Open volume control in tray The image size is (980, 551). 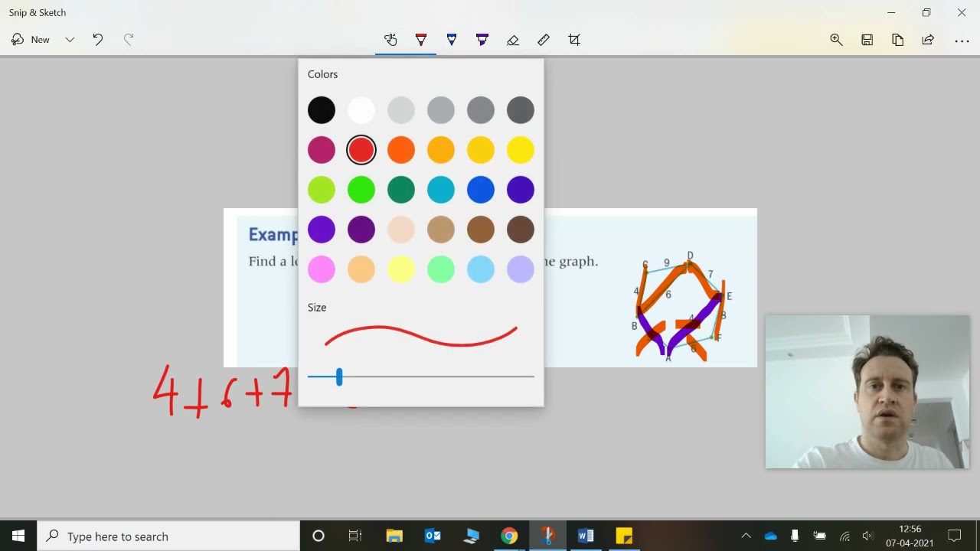(868, 536)
